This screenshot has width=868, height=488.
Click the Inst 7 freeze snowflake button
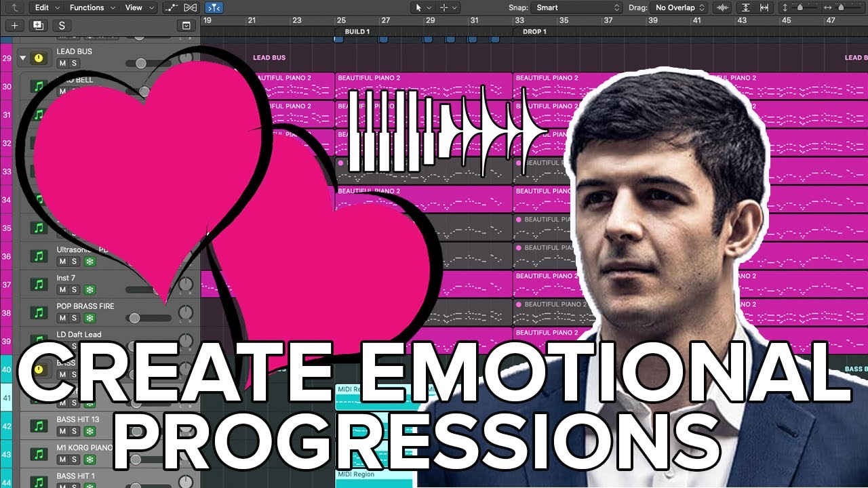tap(90, 289)
